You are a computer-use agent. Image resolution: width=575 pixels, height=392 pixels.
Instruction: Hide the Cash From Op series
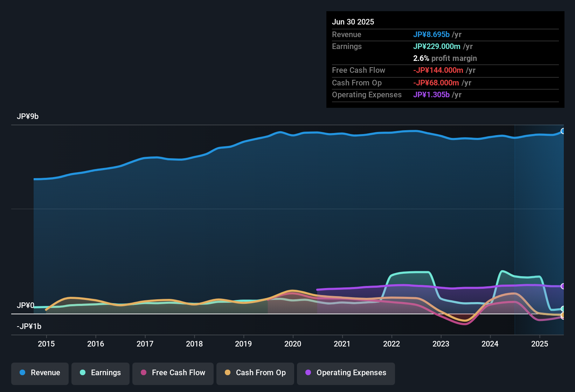coord(255,373)
